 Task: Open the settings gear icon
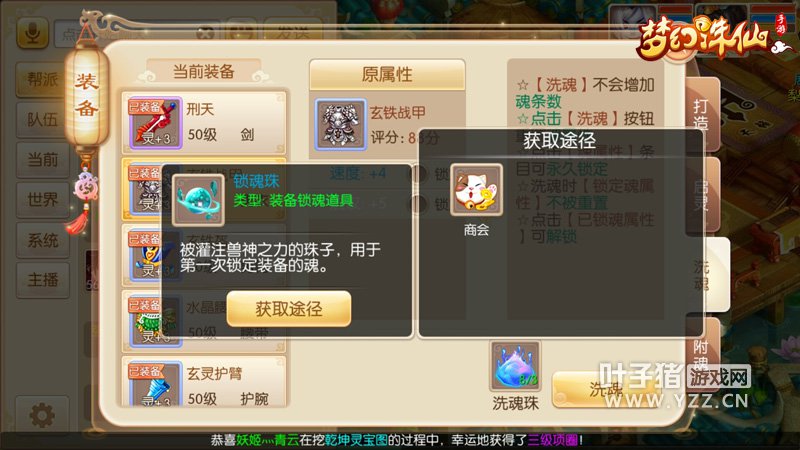pyautogui.click(x=42, y=415)
